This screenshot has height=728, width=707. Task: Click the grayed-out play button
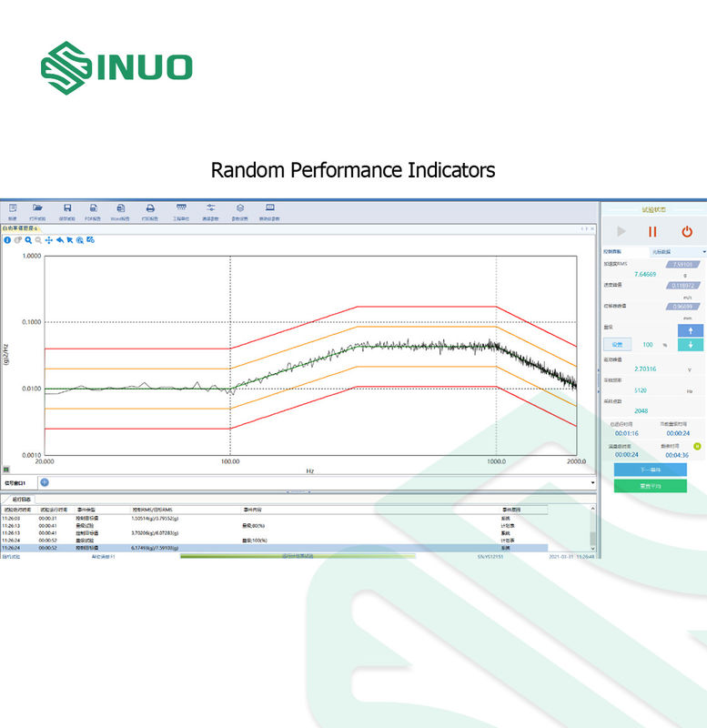621,232
